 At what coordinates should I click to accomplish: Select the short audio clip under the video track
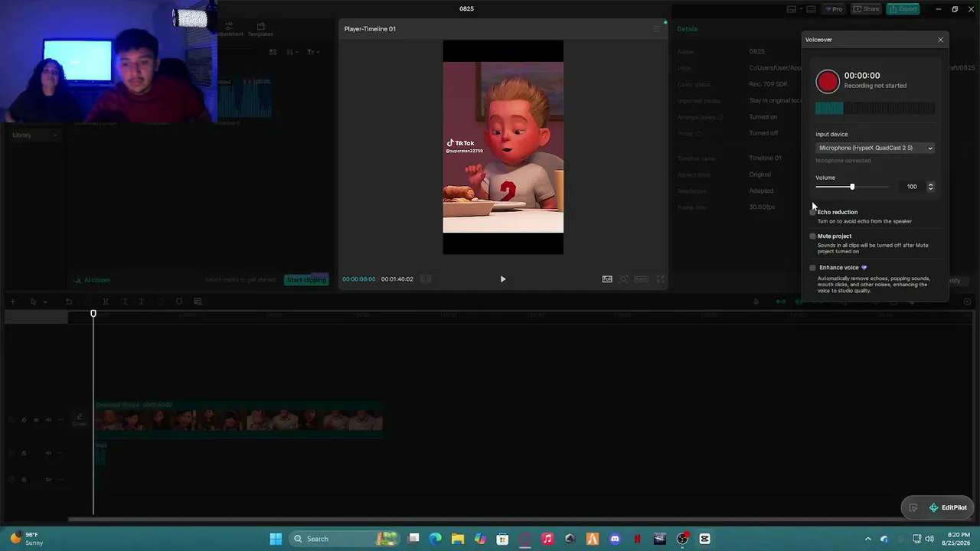click(x=100, y=455)
